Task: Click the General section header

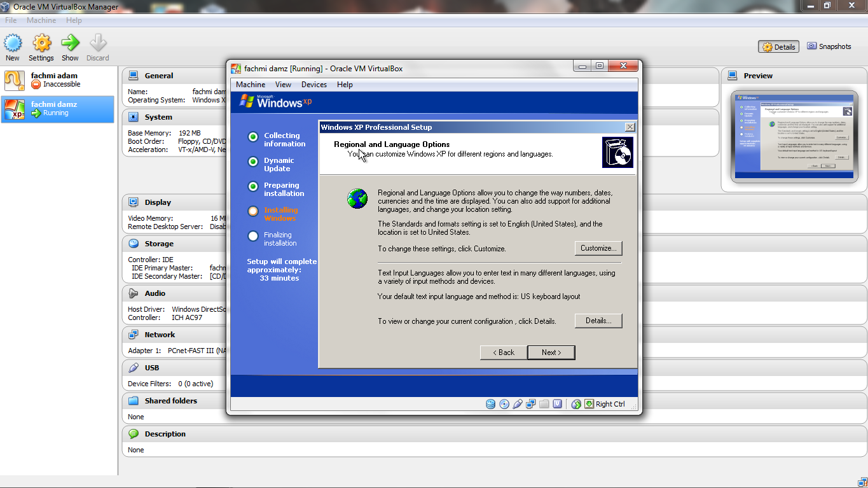Action: pyautogui.click(x=158, y=76)
